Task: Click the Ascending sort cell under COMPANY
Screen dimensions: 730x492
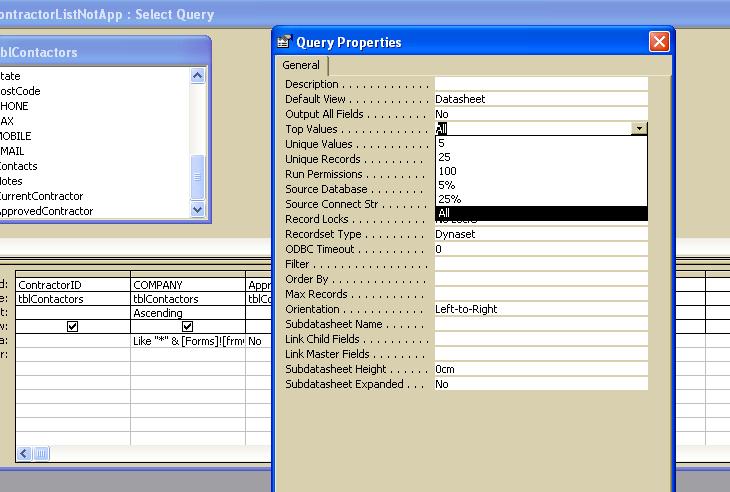Action: click(188, 313)
